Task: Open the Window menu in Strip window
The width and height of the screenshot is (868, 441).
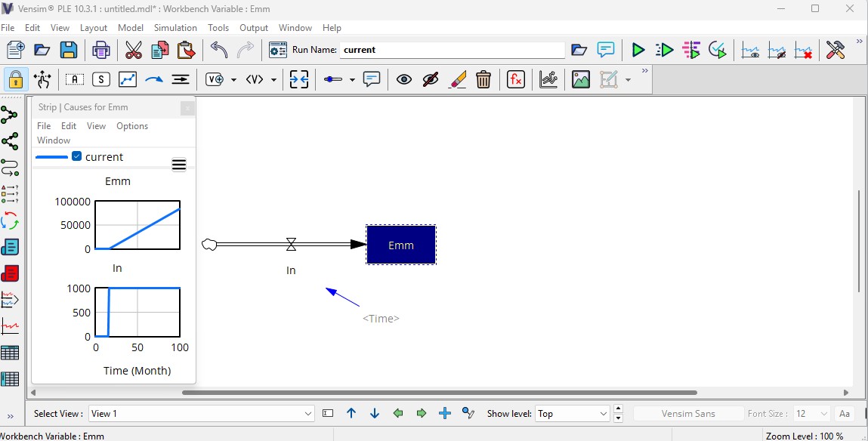Action: coord(54,140)
